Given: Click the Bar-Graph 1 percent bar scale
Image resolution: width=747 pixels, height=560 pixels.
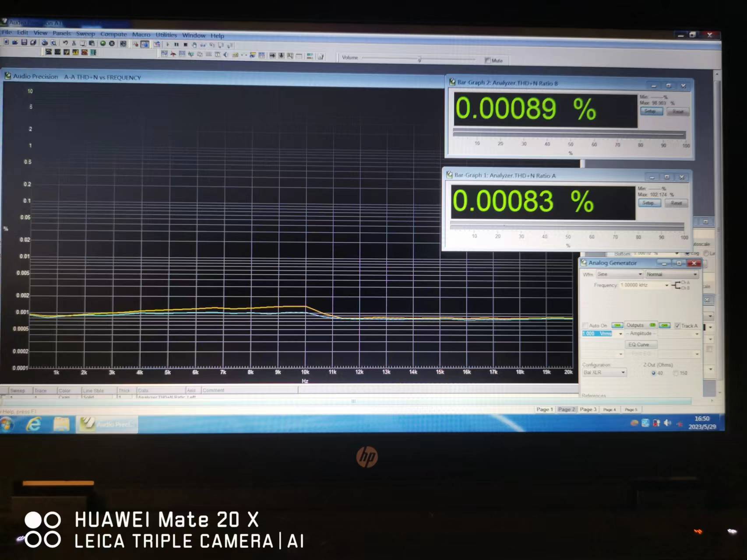Looking at the screenshot, I should [567, 226].
